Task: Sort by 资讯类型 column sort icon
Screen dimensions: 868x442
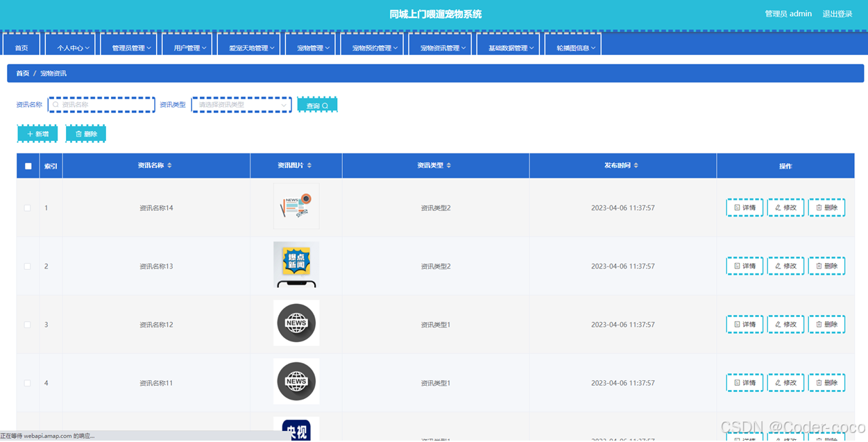Action: (449, 166)
